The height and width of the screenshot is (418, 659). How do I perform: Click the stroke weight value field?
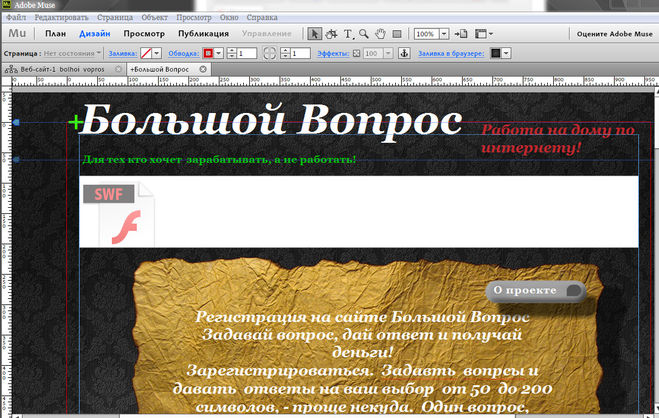247,53
